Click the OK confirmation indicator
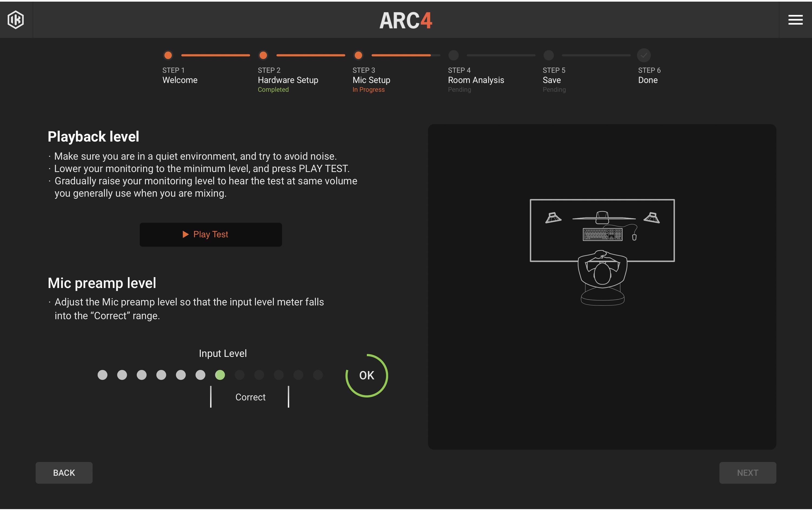This screenshot has width=812, height=511. [x=366, y=375]
